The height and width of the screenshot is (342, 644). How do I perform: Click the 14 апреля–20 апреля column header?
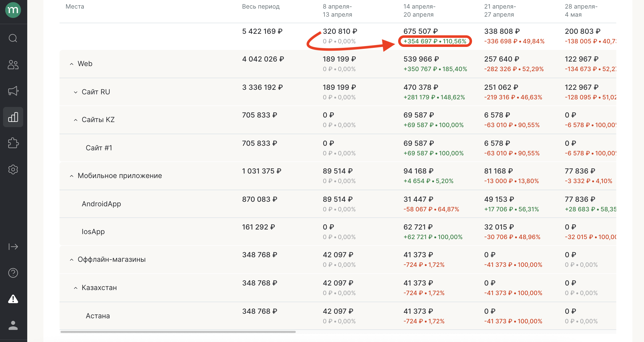(419, 11)
